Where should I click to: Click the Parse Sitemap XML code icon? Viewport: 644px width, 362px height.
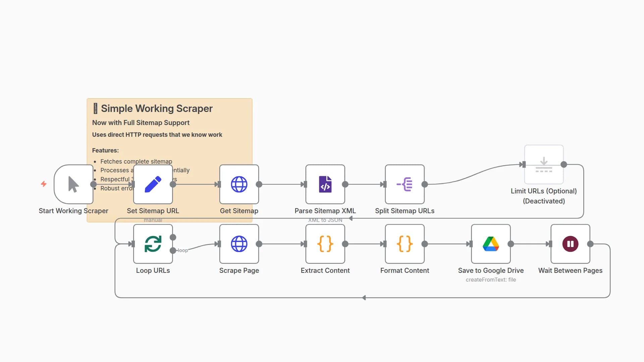[x=325, y=184]
